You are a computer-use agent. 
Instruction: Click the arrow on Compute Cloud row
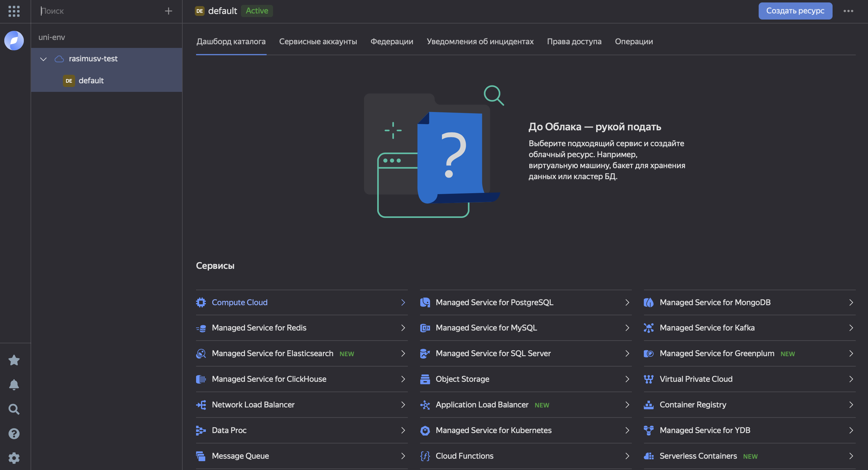click(x=403, y=302)
